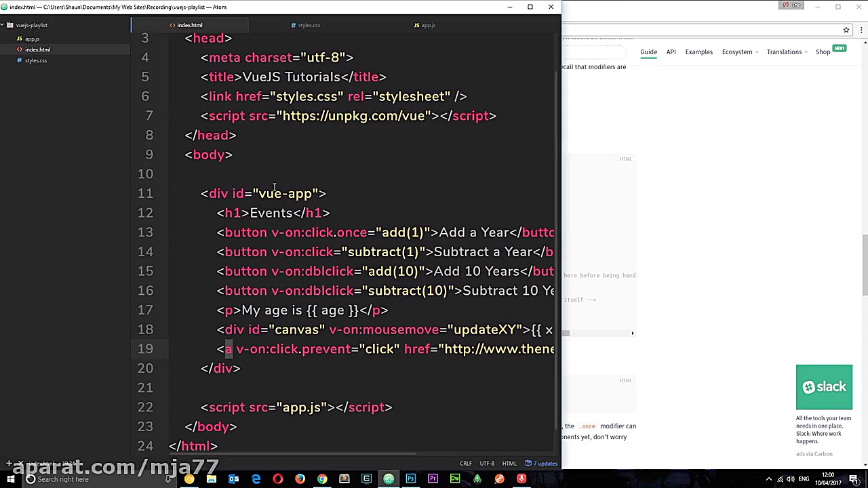
Task: Click the Cortana microphone icon
Action: click(168, 479)
